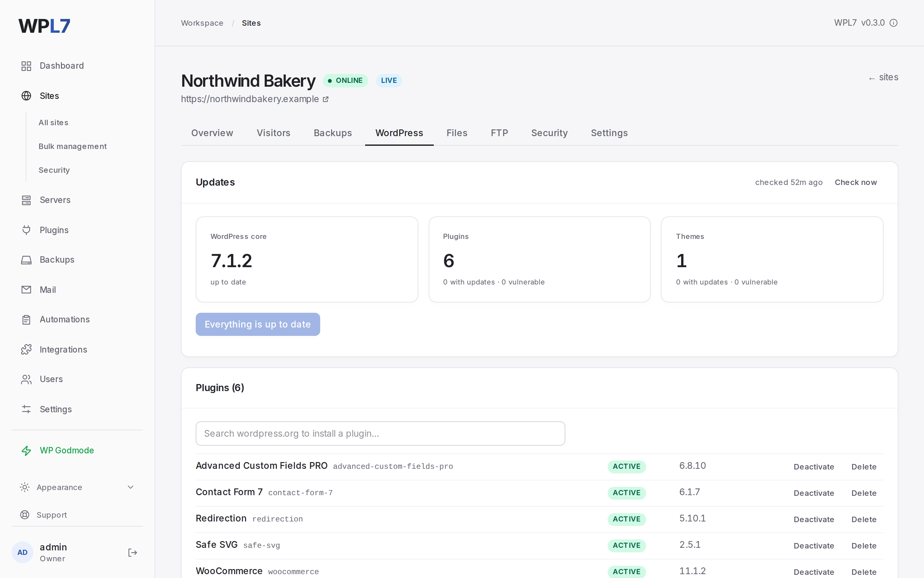
Task: Open the external link icon after site URL
Action: point(326,100)
